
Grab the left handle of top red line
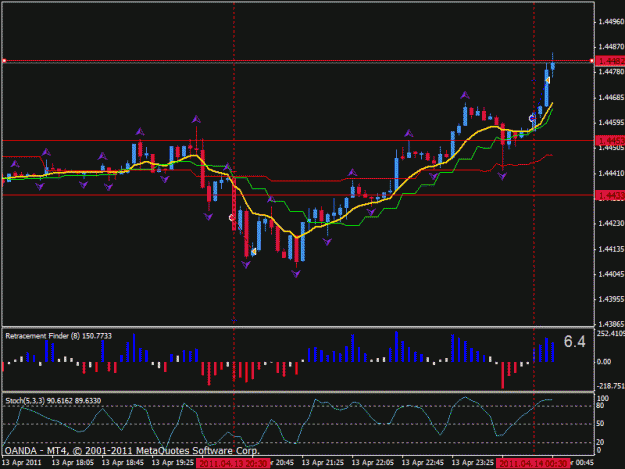(4, 61)
